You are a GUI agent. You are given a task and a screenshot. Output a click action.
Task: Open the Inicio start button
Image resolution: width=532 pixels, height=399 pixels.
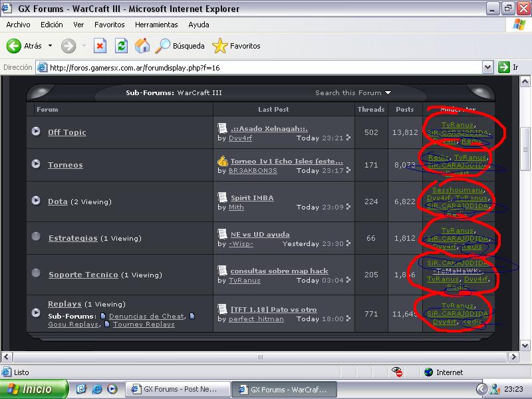point(33,389)
